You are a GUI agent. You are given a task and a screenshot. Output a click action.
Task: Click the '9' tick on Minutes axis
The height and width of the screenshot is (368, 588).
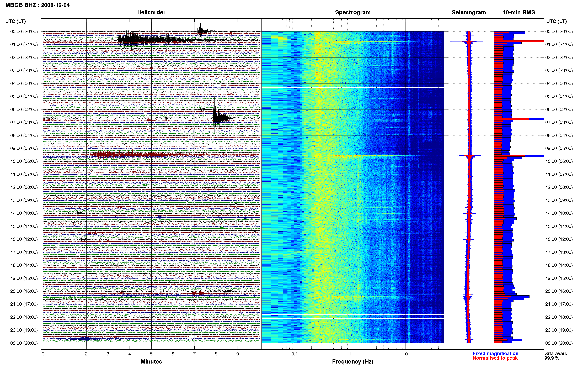pos(238,354)
